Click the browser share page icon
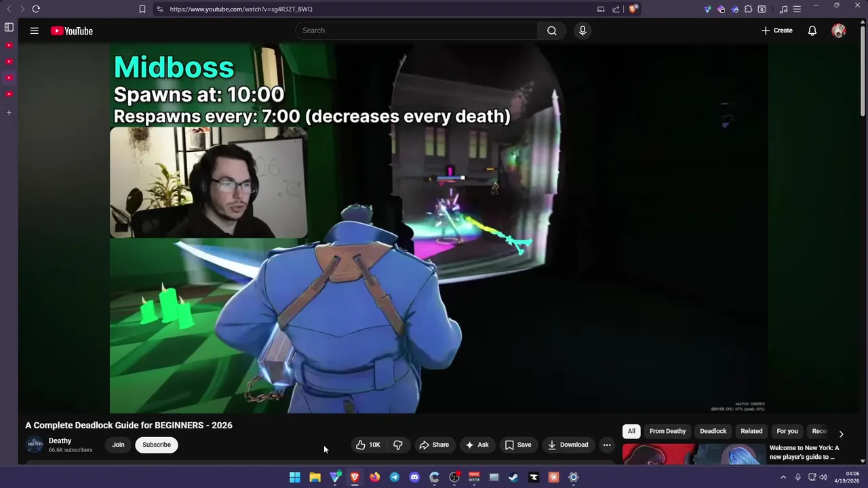 tap(616, 9)
